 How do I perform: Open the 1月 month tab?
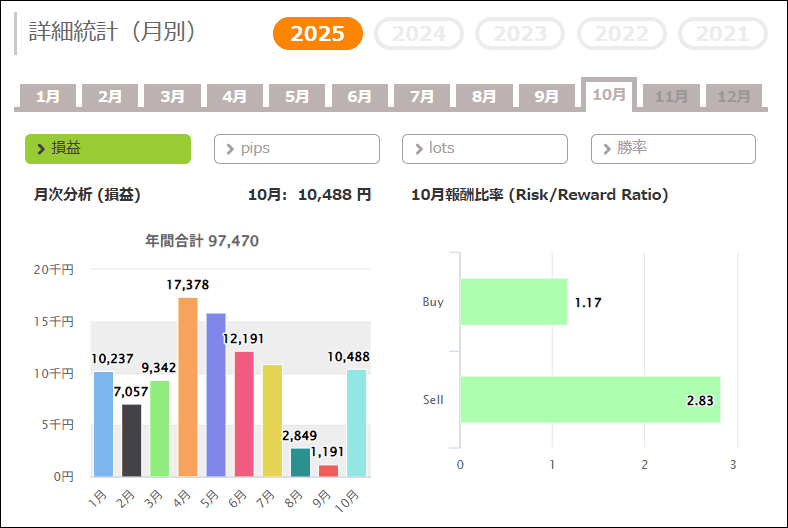click(x=48, y=97)
